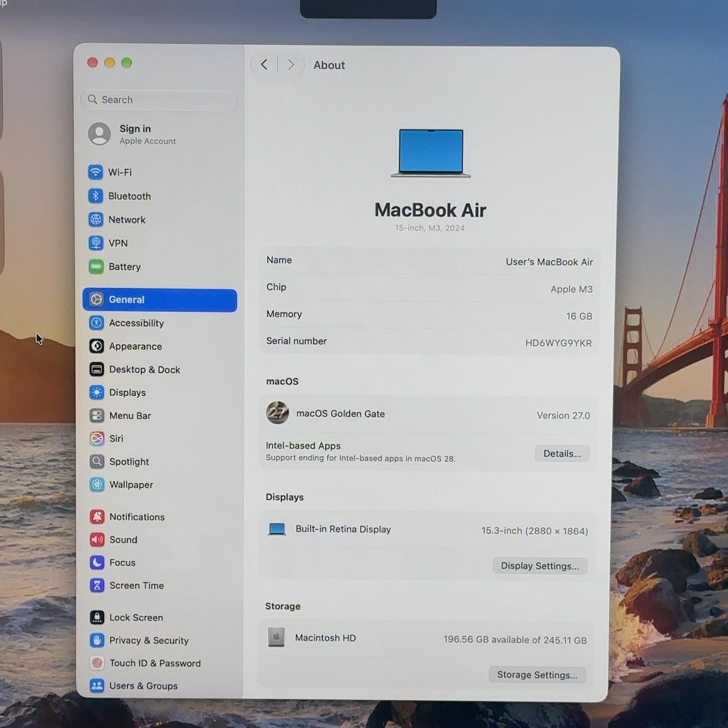
Task: Click the 15-inch, M3, 2024 subtitle
Action: 430,228
